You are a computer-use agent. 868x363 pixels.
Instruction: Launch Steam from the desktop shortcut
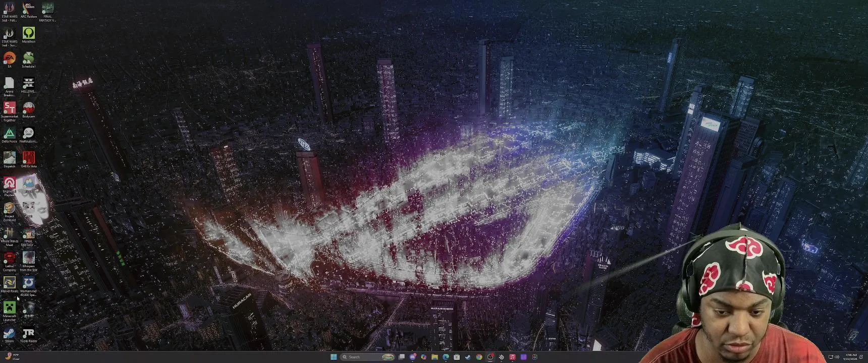tap(9, 335)
